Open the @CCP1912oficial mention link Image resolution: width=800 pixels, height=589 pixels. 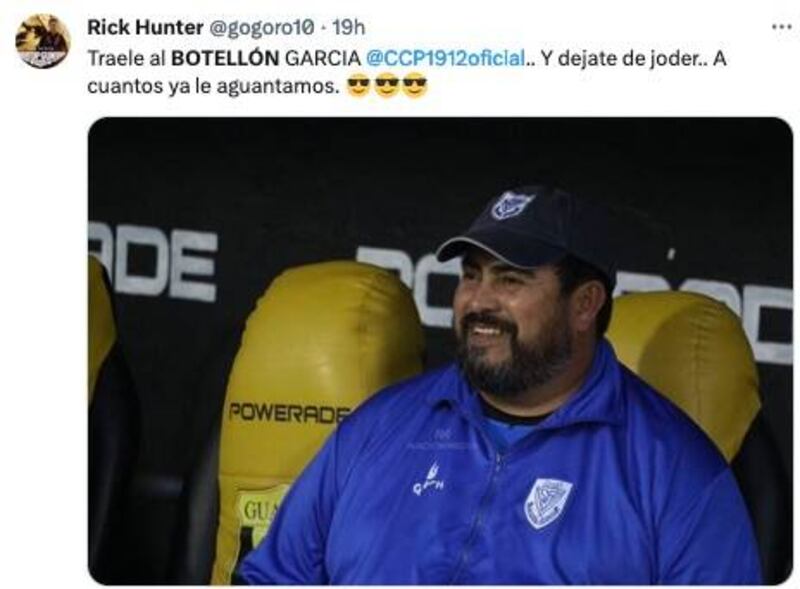[446, 58]
